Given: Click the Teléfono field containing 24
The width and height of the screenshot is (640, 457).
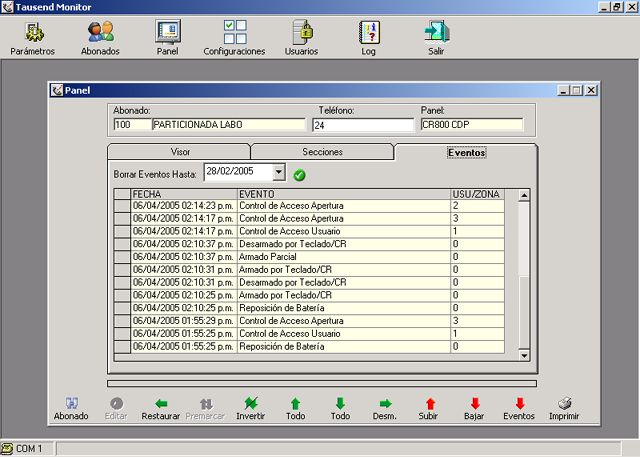Looking at the screenshot, I should pyautogui.click(x=363, y=125).
